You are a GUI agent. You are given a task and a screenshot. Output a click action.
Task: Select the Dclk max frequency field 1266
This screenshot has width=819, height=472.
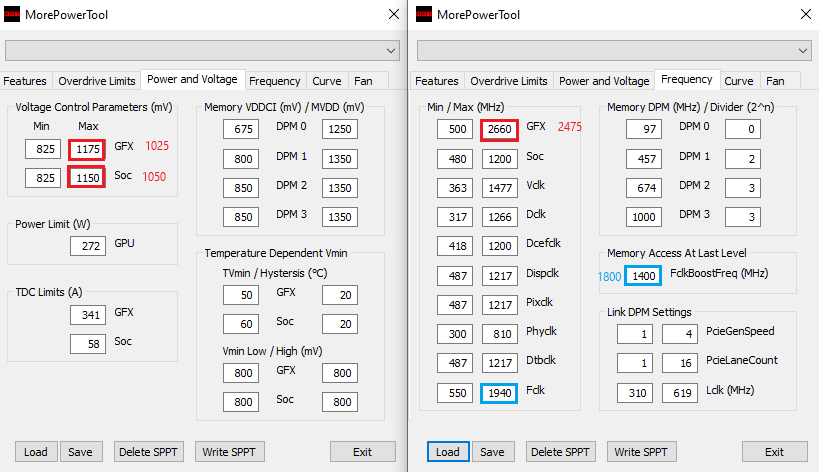pyautogui.click(x=499, y=217)
